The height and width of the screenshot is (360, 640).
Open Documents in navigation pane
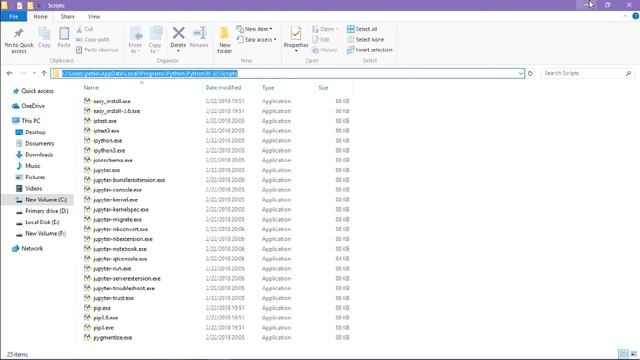point(35,143)
